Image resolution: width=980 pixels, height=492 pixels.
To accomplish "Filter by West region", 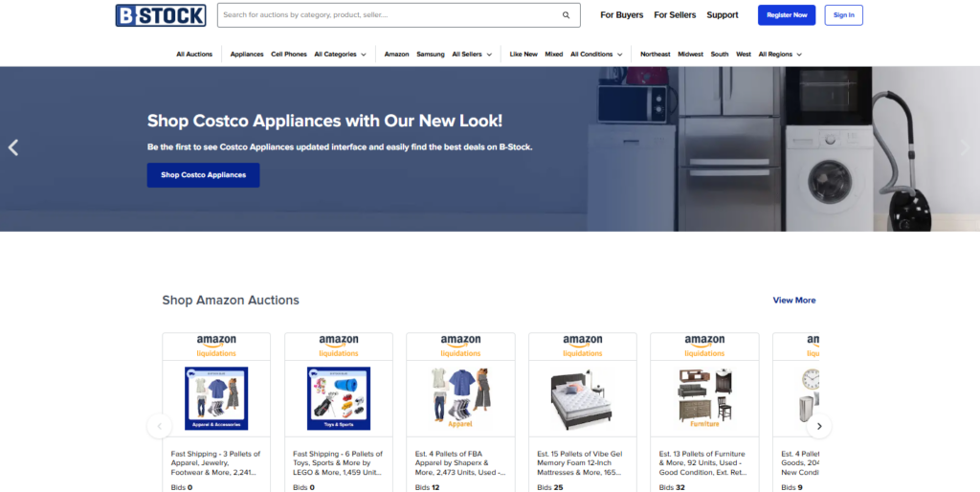I will coord(744,55).
